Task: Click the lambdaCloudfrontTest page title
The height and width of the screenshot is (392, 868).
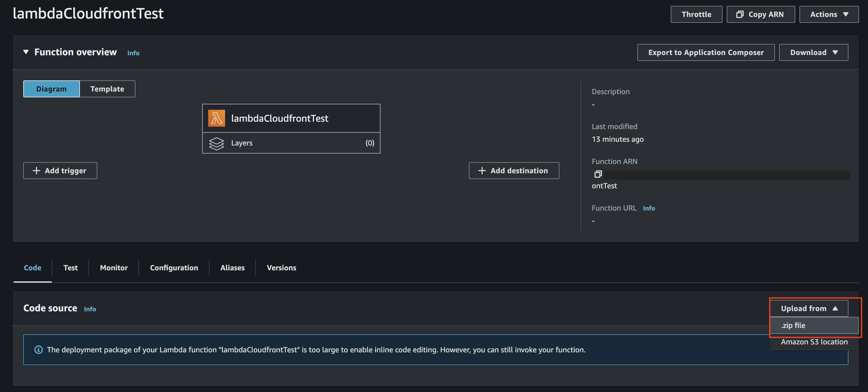Action: pyautogui.click(x=88, y=13)
